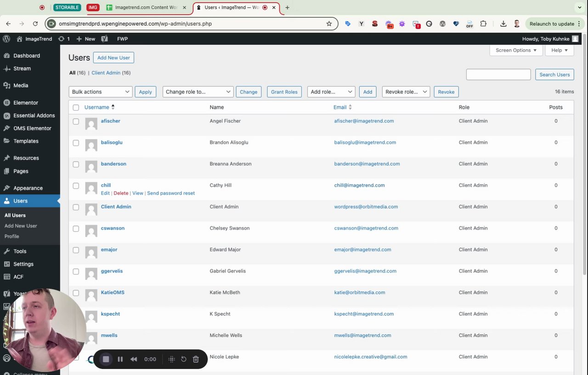Open the Bulk actions dropdown
The width and height of the screenshot is (588, 375).
tap(101, 92)
